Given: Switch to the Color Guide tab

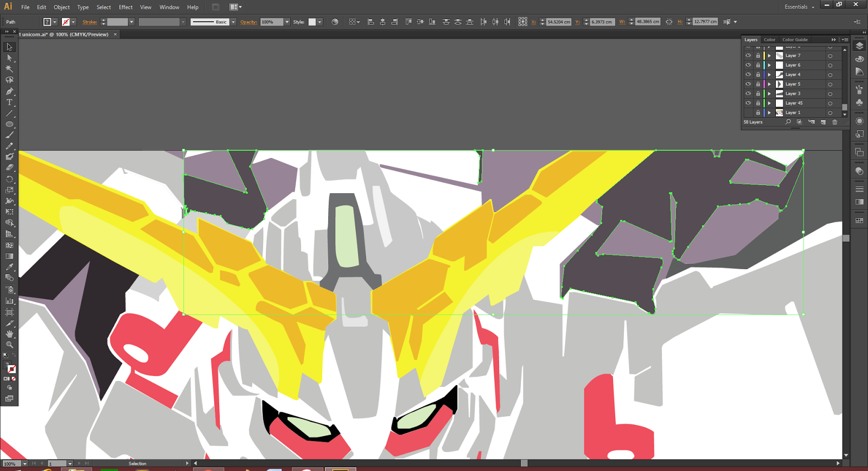Looking at the screenshot, I should [x=795, y=40].
